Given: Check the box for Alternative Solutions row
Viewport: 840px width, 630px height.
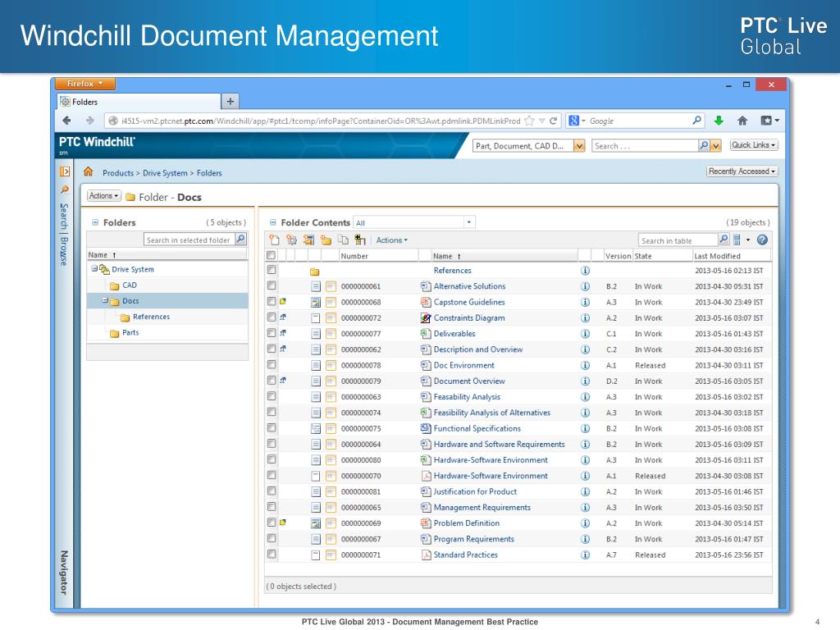Looking at the screenshot, I should [x=272, y=285].
